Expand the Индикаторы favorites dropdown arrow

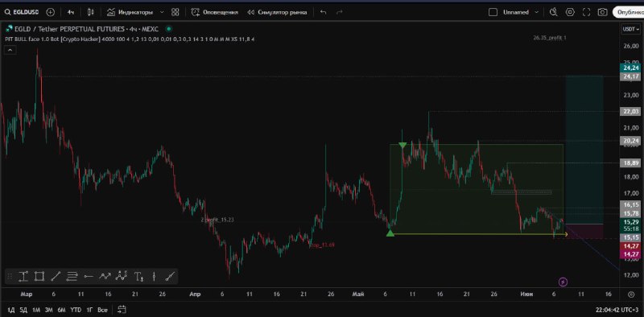click(x=162, y=12)
